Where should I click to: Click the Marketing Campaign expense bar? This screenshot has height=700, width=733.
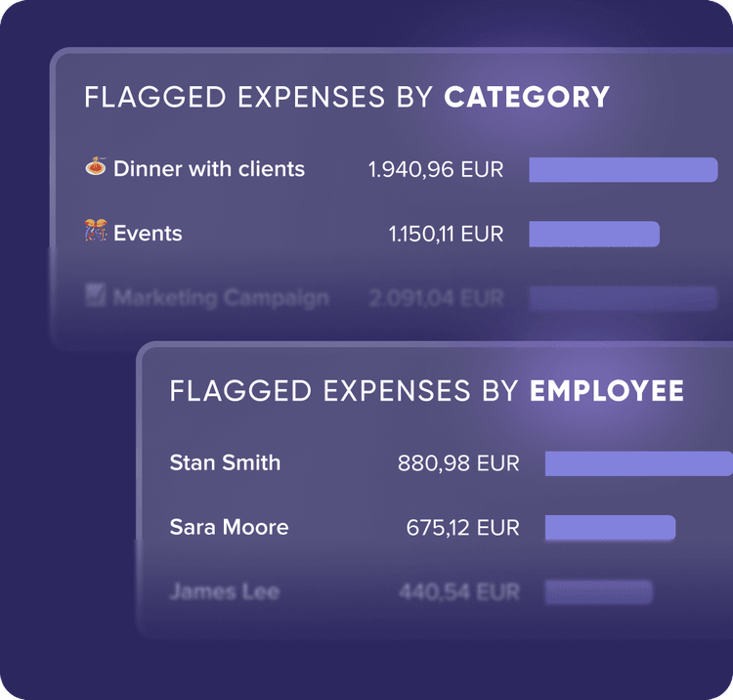(623, 298)
